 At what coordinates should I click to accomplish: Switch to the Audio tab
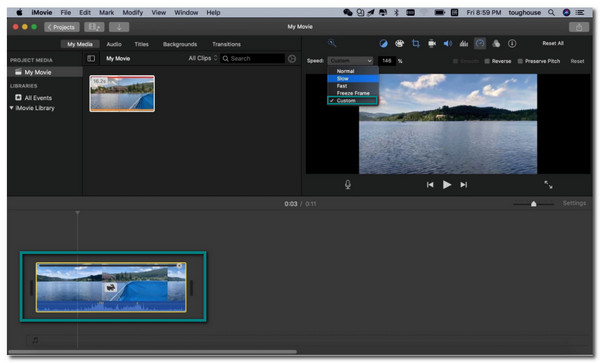point(114,44)
